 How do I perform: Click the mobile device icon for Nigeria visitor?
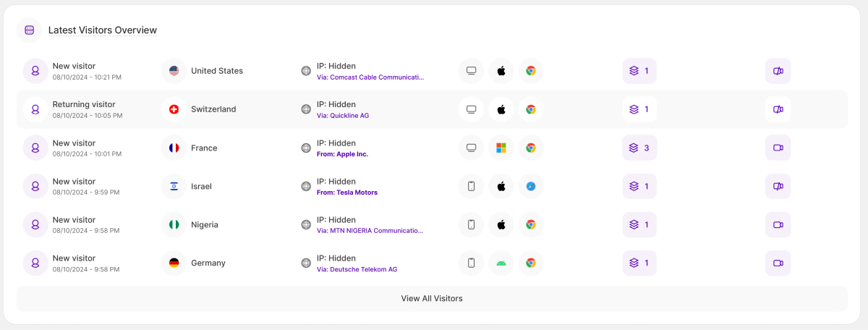pos(471,224)
